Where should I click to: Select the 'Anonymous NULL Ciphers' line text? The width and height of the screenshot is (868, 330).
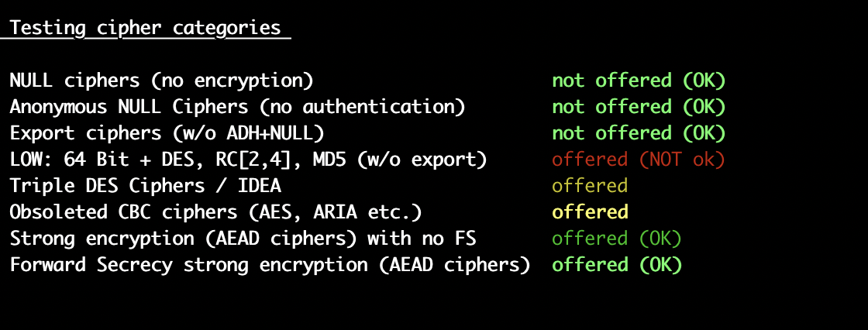click(x=237, y=107)
